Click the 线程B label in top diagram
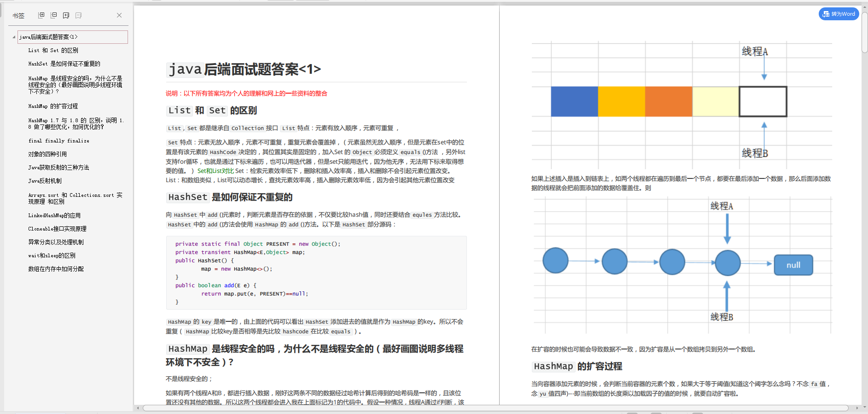The width and height of the screenshot is (868, 414). [x=755, y=153]
